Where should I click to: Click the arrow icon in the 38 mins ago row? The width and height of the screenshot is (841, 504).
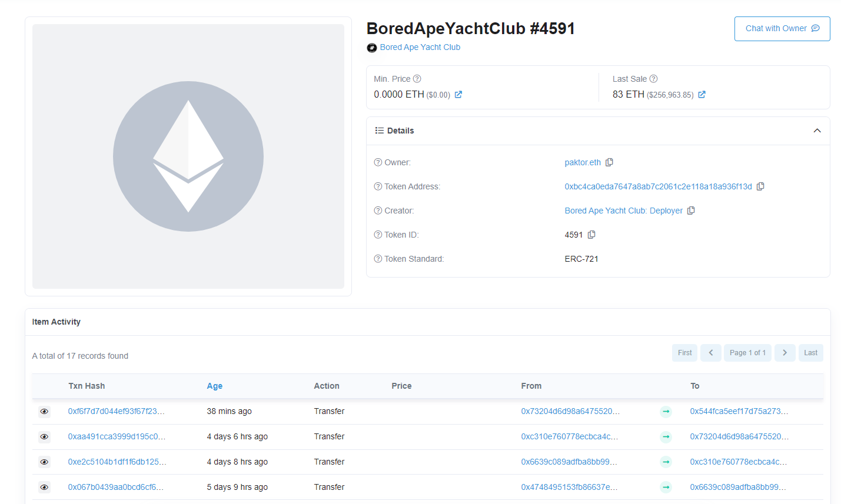tap(666, 412)
